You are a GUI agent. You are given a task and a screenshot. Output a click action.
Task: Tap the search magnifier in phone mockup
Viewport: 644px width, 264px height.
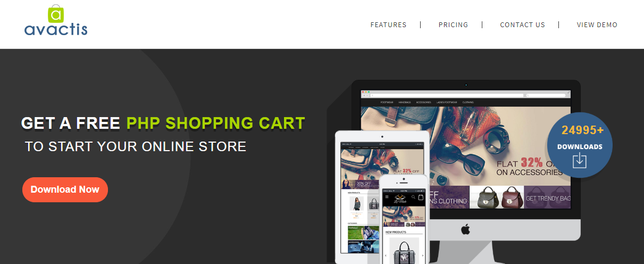pyautogui.click(x=413, y=197)
